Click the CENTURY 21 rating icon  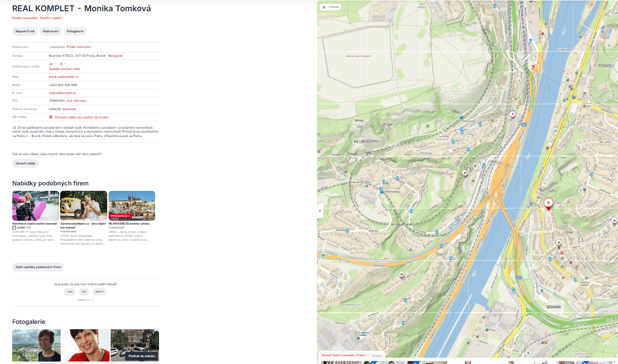click(x=14, y=227)
